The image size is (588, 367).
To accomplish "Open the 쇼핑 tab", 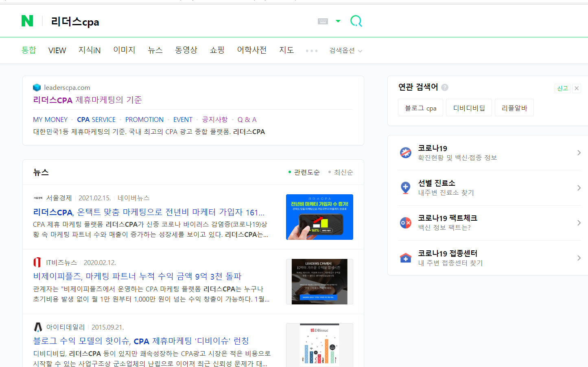I will (217, 50).
